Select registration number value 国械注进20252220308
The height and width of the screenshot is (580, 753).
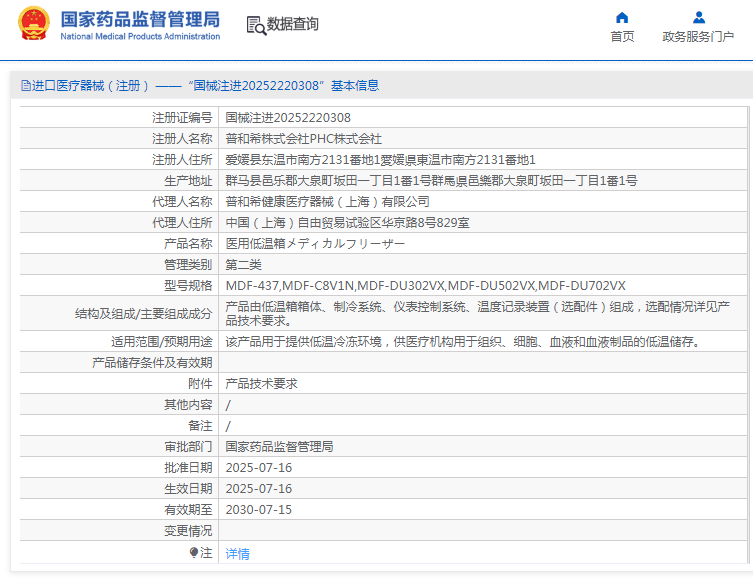pyautogui.click(x=288, y=118)
